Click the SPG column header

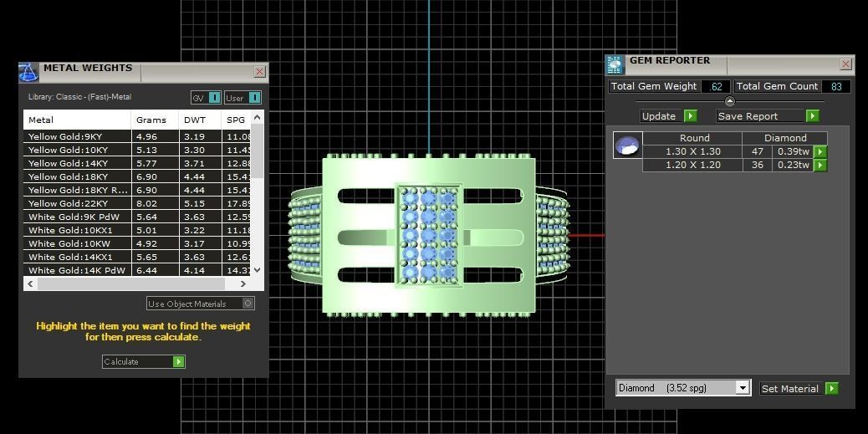[x=236, y=120]
